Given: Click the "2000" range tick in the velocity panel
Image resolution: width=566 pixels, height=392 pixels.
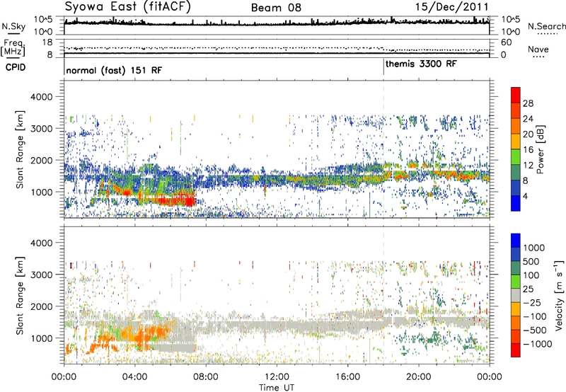Looking at the screenshot, I should click(x=41, y=306).
